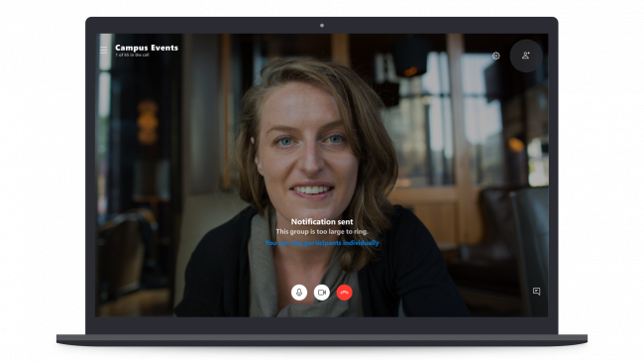Add participants to the call
Screen dimensions: 644x362
click(526, 56)
